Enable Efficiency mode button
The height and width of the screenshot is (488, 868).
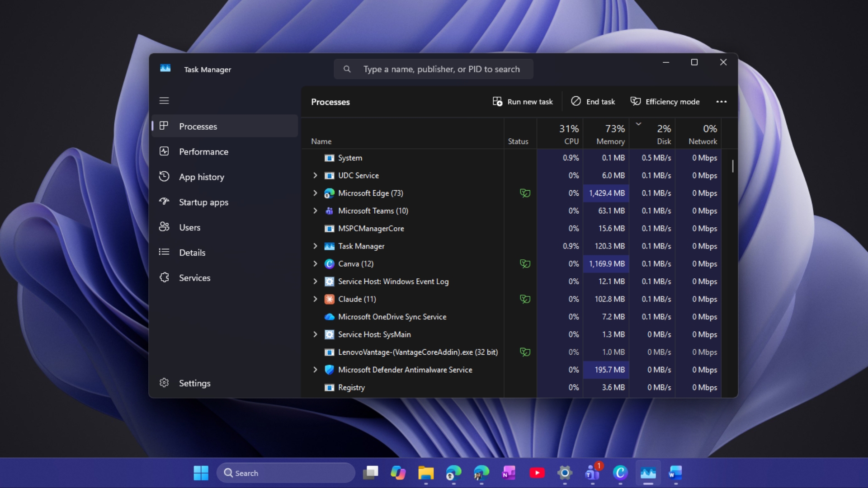point(665,102)
